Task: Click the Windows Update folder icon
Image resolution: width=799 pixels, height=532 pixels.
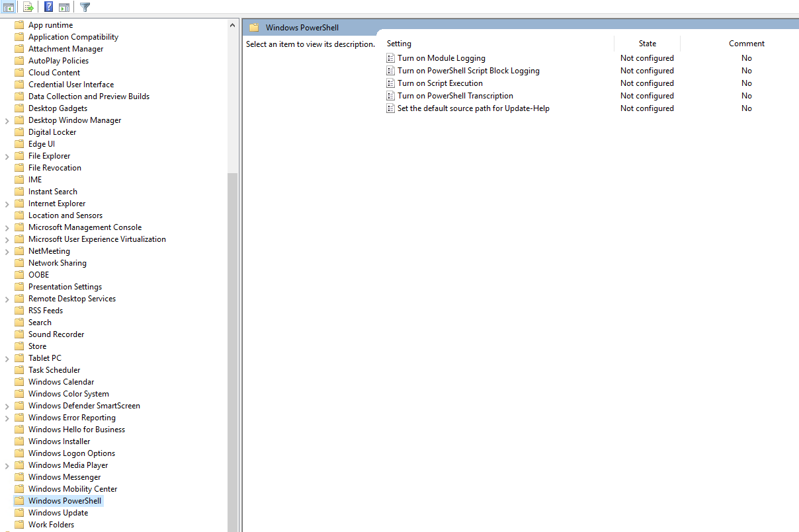Action: point(19,513)
